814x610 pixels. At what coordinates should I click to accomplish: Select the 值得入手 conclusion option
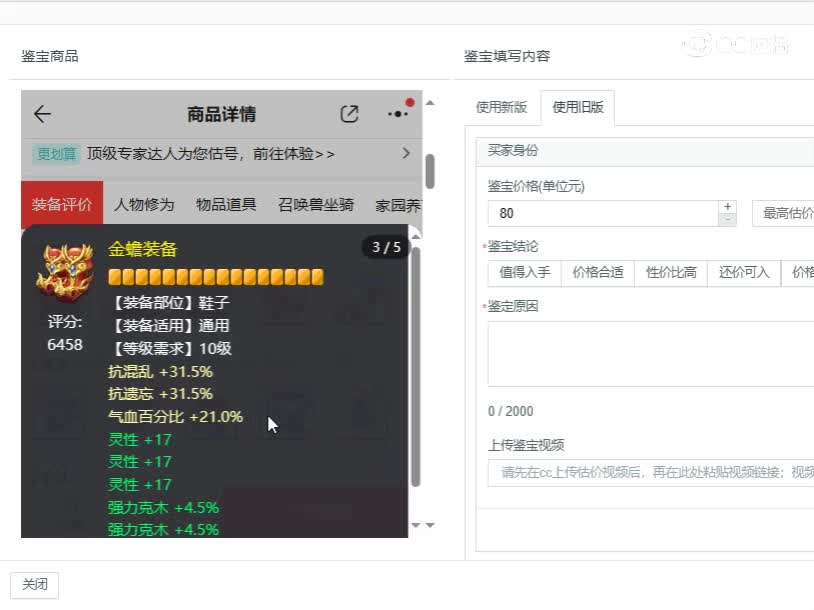click(x=524, y=272)
